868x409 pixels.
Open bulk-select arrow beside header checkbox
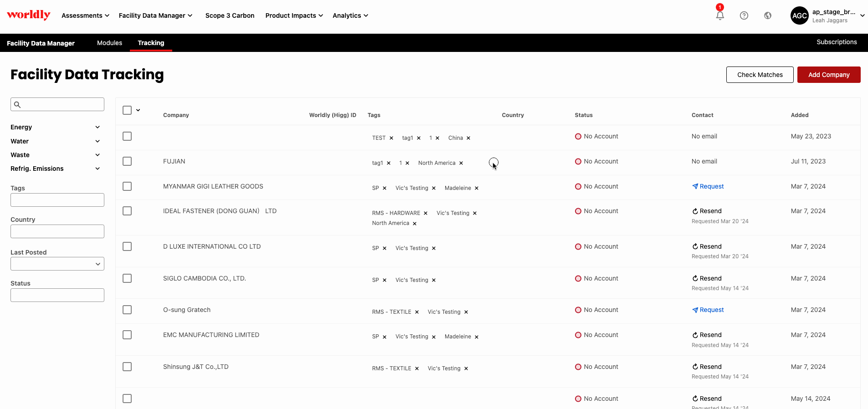pos(138,110)
